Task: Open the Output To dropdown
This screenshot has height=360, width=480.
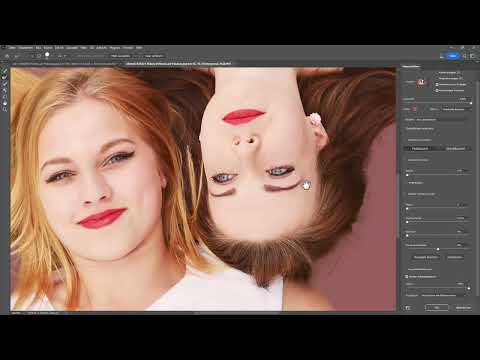Action: tap(443, 295)
